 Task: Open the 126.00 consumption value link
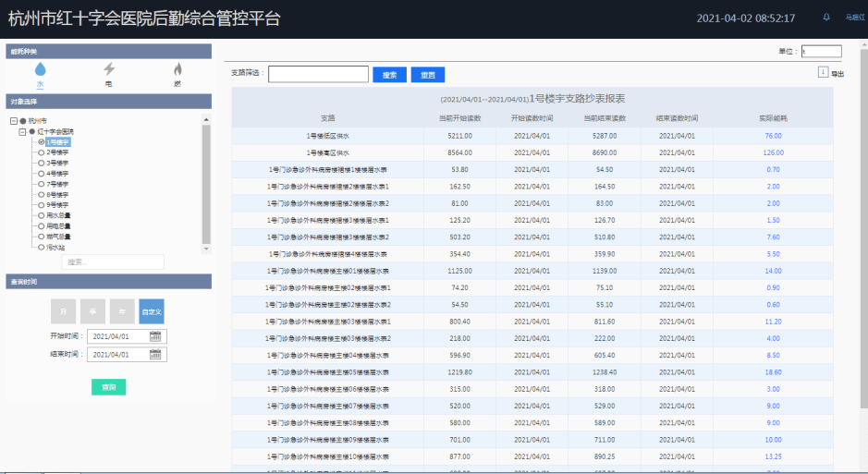point(773,152)
